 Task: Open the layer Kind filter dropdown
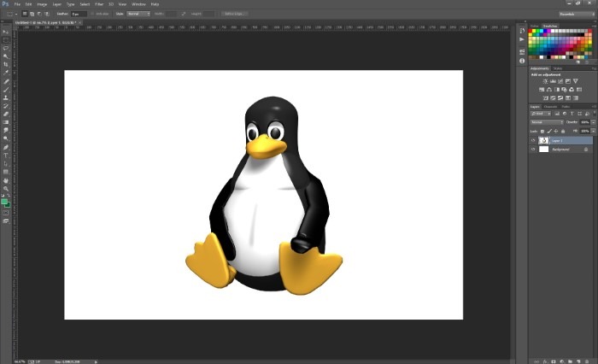(x=541, y=114)
